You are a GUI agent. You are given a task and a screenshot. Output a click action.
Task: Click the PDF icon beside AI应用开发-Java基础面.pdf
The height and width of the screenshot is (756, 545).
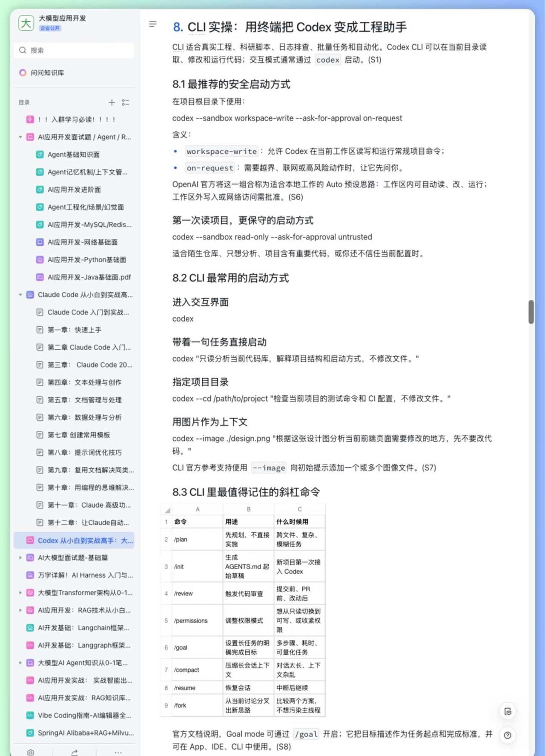tap(40, 277)
